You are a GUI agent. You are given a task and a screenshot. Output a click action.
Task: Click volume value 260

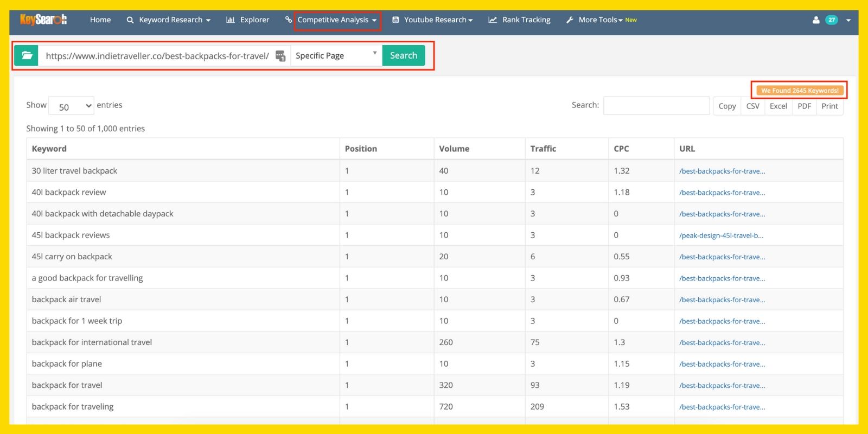[x=446, y=342]
